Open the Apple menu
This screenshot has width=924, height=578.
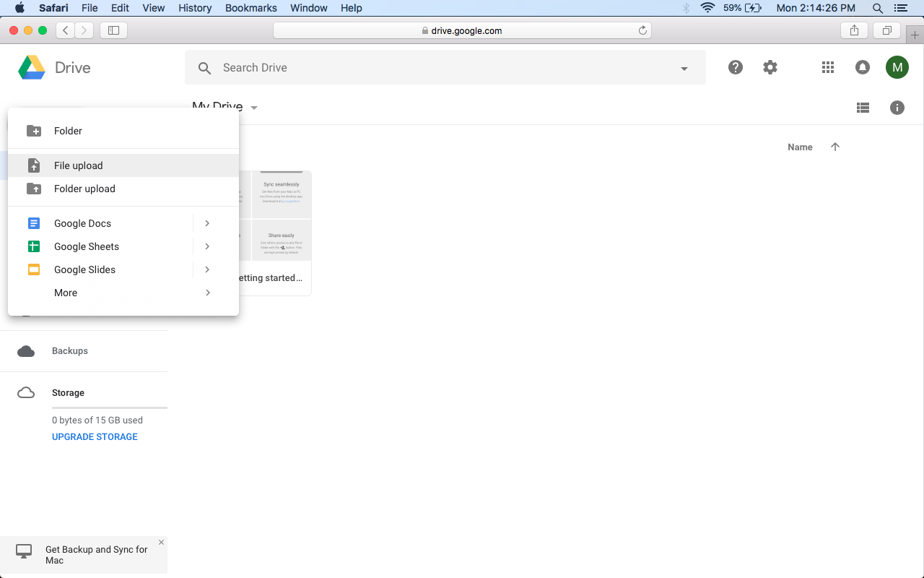(x=19, y=8)
